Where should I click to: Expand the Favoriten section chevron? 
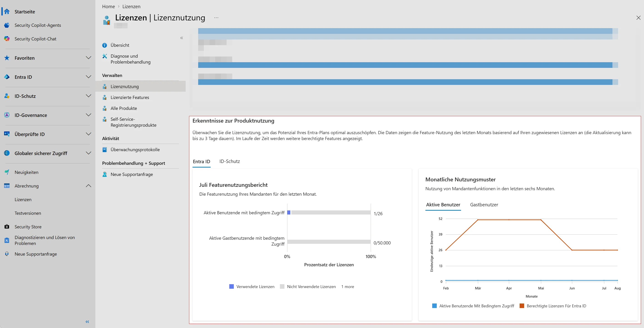click(88, 58)
